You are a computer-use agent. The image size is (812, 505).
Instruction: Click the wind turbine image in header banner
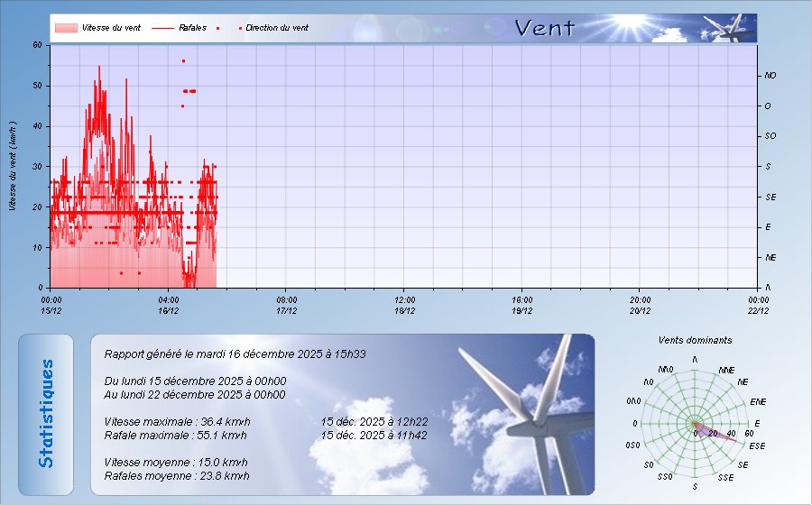729,28
